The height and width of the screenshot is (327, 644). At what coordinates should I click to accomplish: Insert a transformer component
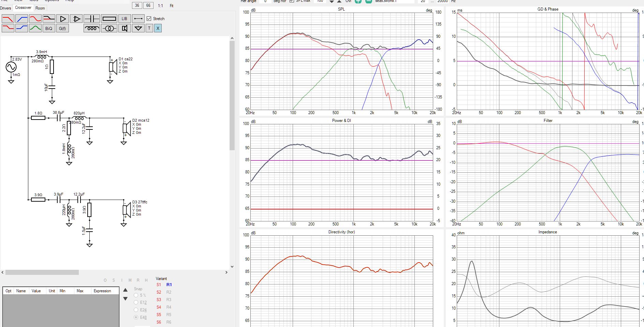pyautogui.click(x=109, y=28)
